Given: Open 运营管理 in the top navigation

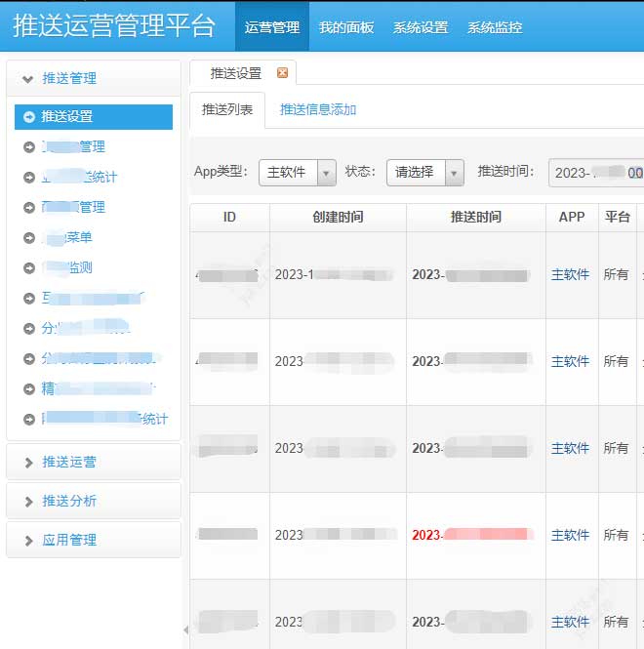Looking at the screenshot, I should [272, 27].
